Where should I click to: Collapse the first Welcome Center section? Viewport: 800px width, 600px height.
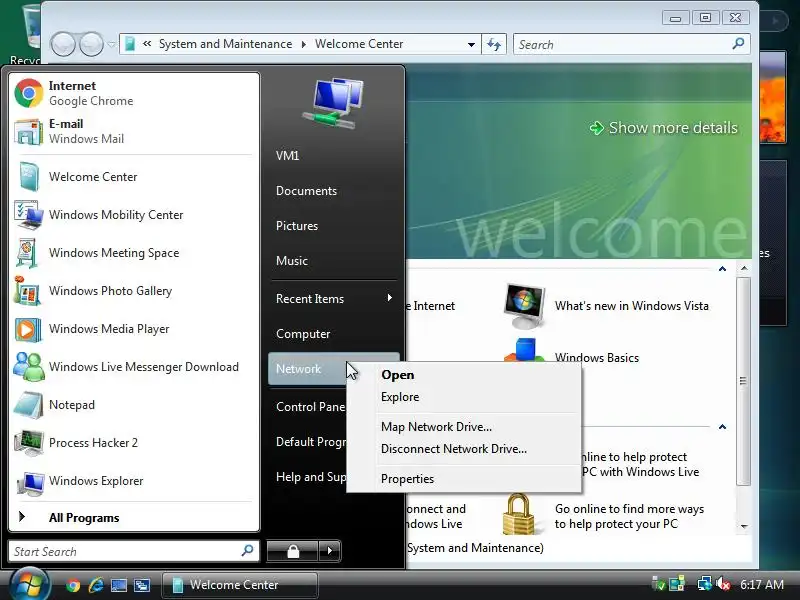tap(722, 269)
